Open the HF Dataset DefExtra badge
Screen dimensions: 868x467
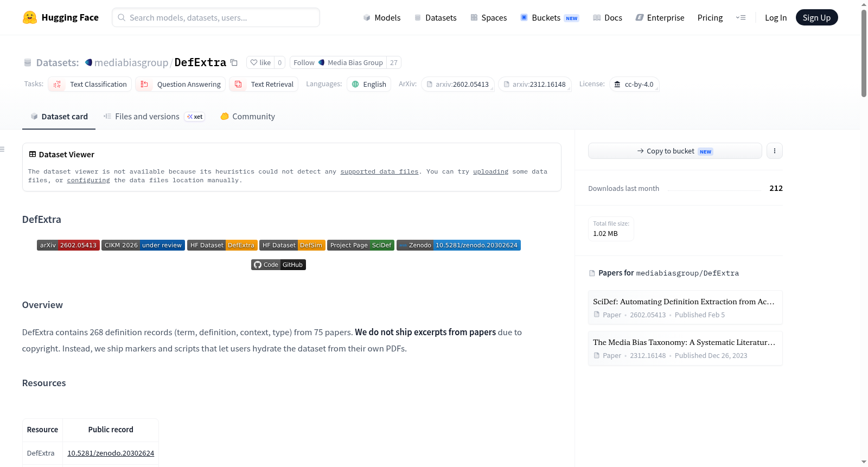222,245
